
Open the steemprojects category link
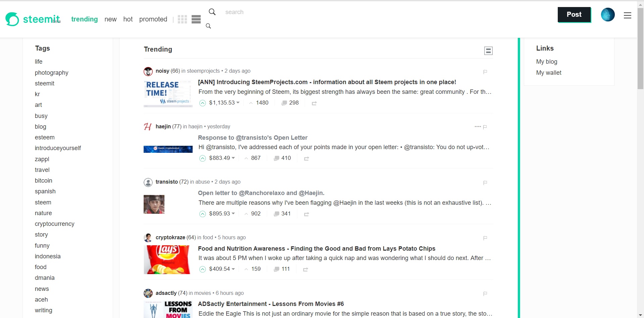[203, 71]
